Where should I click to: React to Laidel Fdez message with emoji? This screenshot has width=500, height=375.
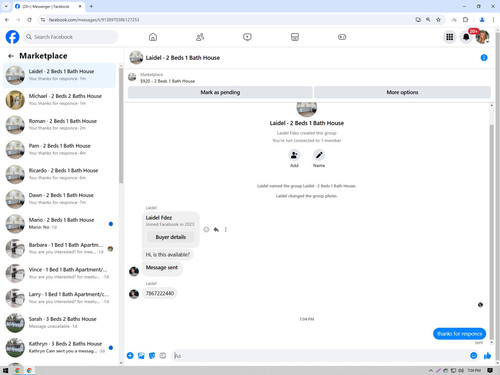click(206, 229)
